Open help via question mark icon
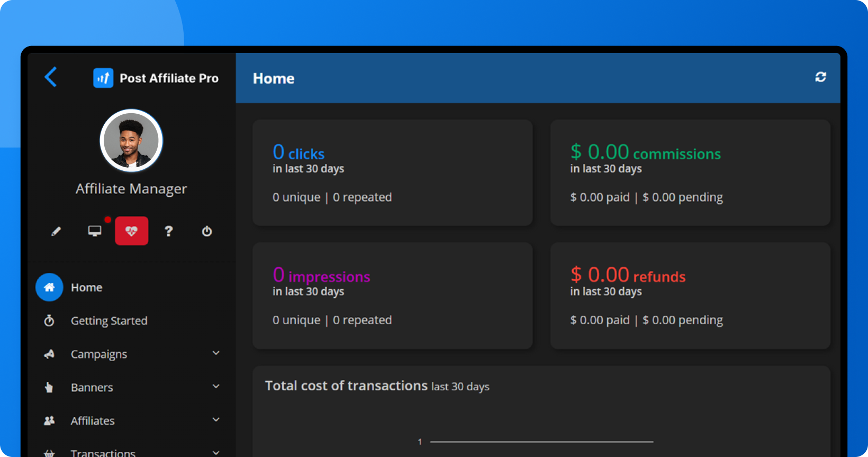Screen dimensions: 868x457 pos(169,231)
